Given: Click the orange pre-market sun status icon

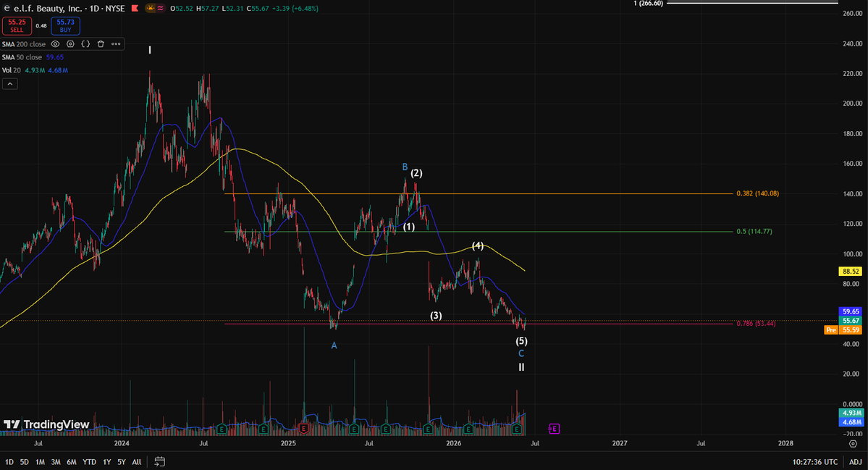Looking at the screenshot, I should click(x=151, y=8).
